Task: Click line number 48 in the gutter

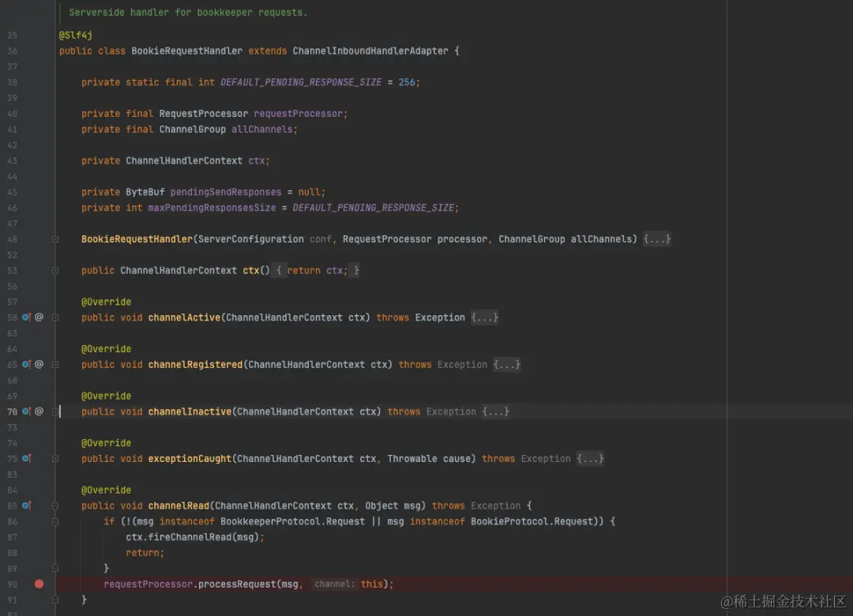Action: tap(12, 239)
